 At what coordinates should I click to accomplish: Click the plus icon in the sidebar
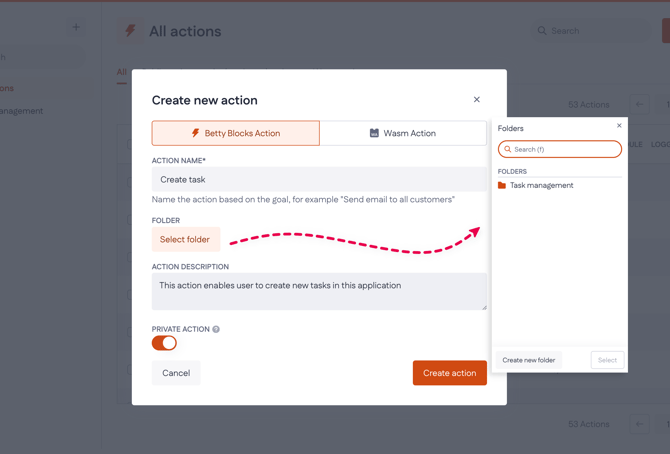point(76,27)
